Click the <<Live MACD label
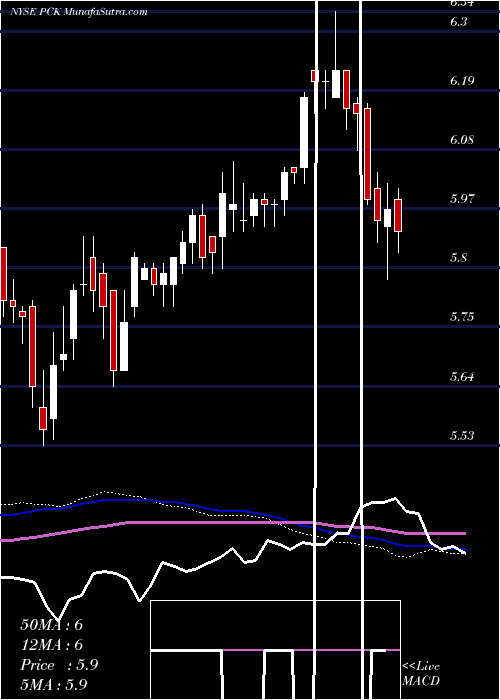 tap(421, 674)
